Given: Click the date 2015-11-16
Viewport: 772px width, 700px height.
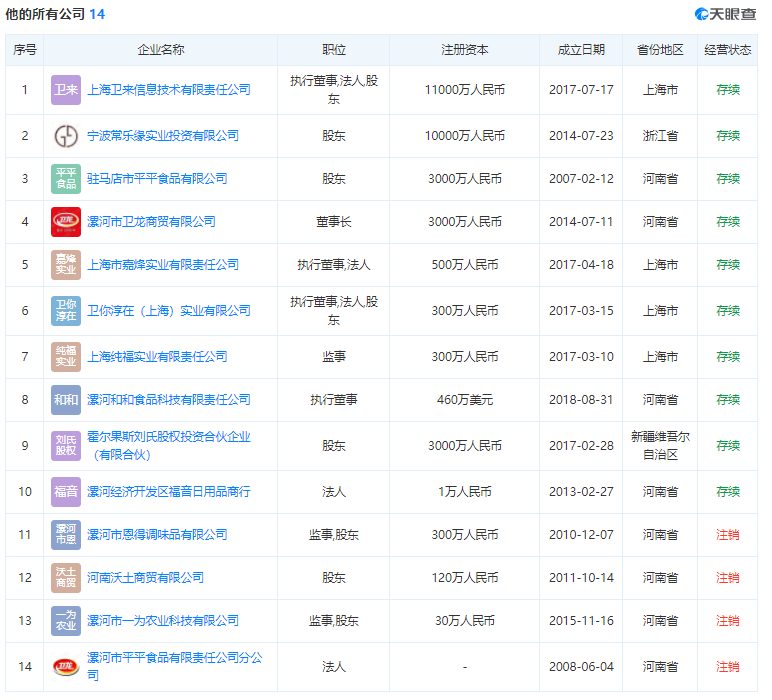Looking at the screenshot, I should [581, 621].
